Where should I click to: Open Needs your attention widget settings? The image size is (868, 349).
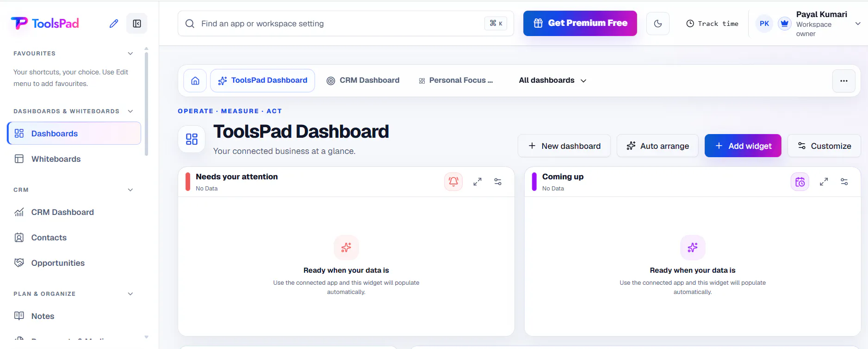click(498, 182)
